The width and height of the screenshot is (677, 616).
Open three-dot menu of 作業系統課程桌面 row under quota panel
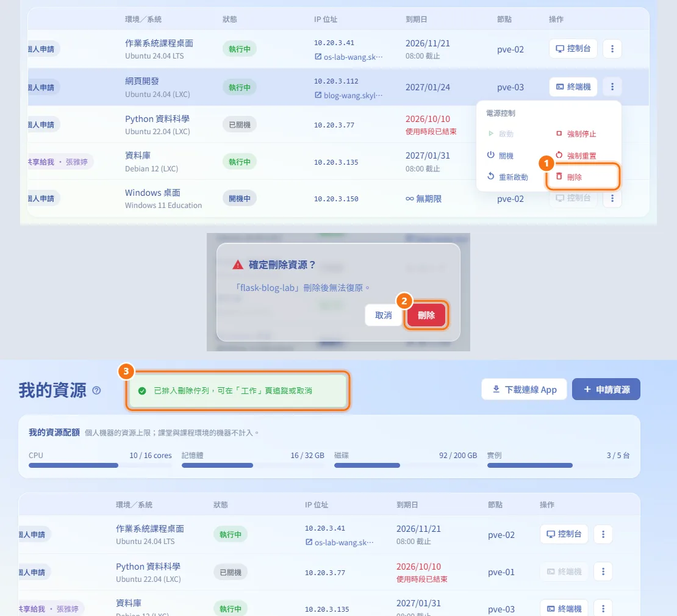pos(603,534)
